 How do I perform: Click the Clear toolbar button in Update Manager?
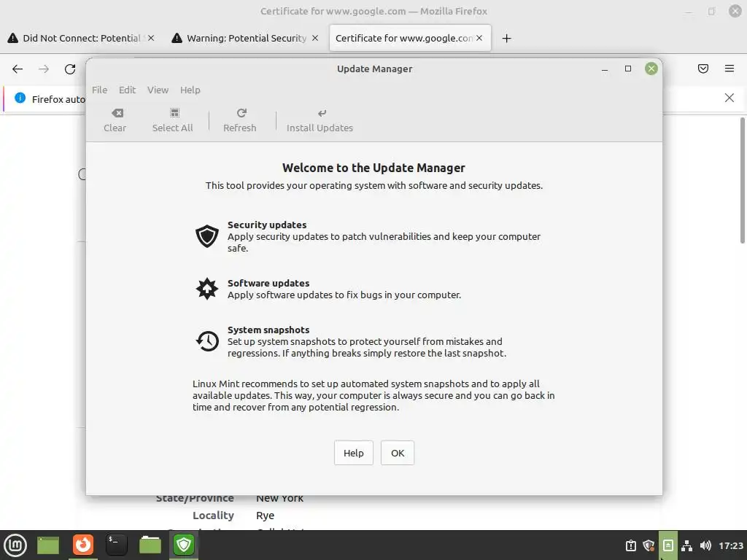point(115,120)
